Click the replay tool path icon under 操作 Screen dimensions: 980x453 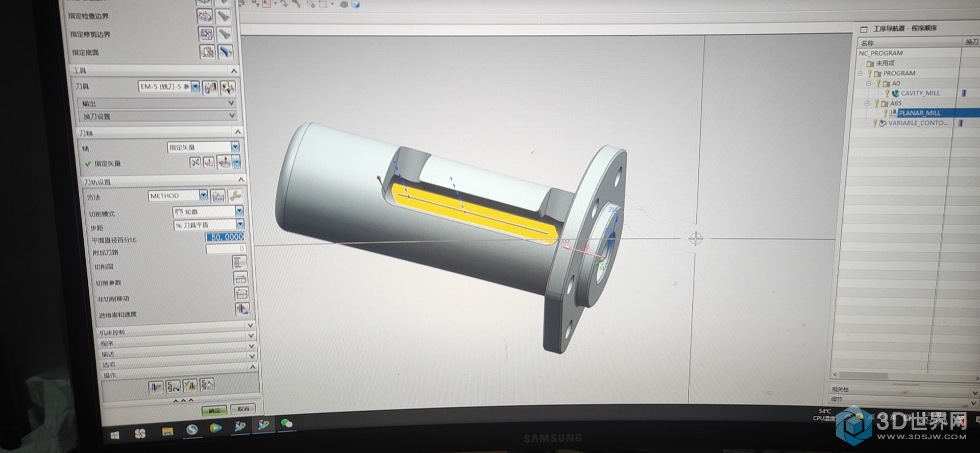point(173,386)
